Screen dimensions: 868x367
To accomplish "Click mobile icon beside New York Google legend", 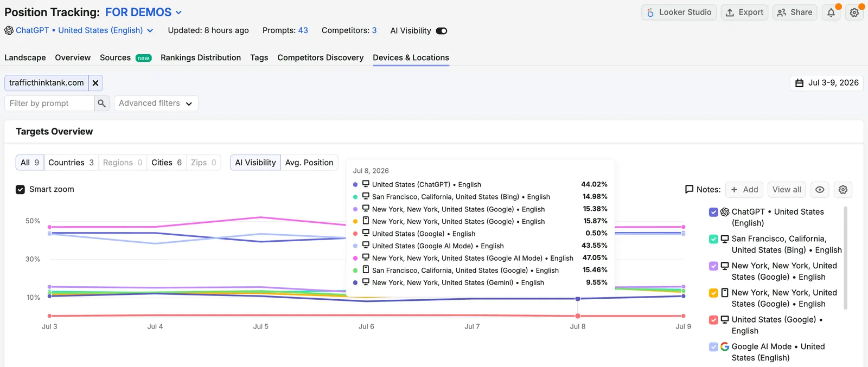I will pos(725,293).
